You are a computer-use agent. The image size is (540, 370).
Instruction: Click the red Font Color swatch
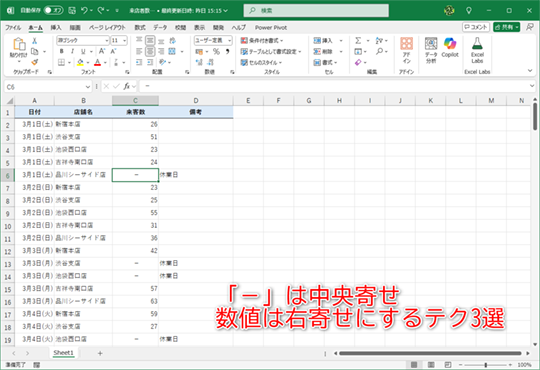(x=97, y=62)
